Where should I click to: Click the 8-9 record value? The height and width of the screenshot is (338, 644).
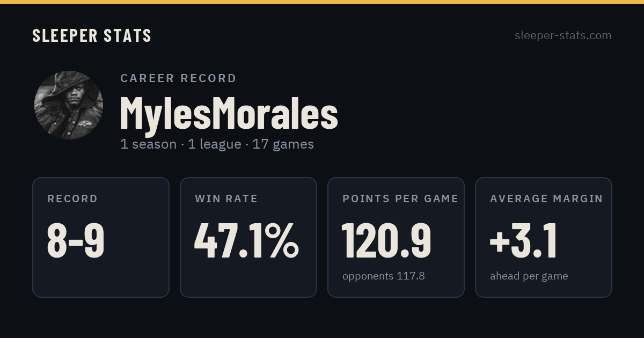point(76,240)
